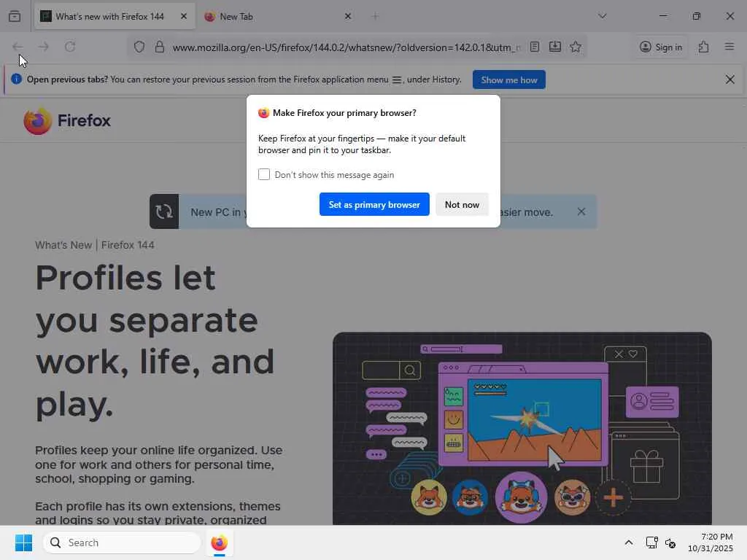747x560 pixels.
Task: Open the Firefox application hamburger menu
Action: pos(729,47)
